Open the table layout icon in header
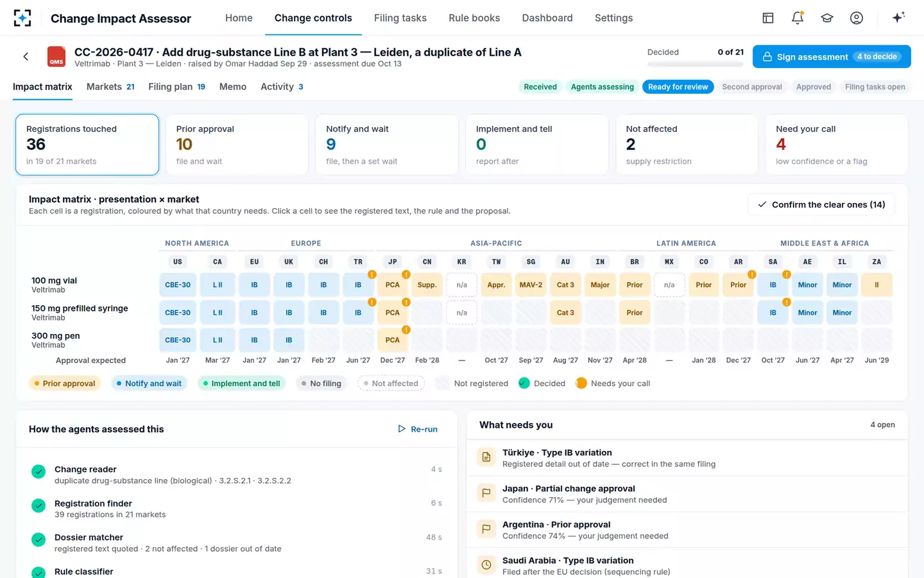This screenshot has width=924, height=578. click(768, 18)
